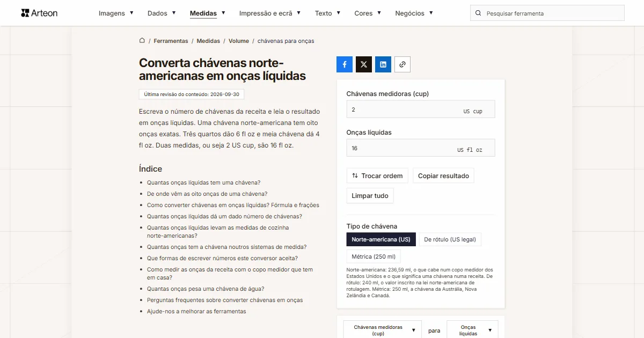Share the page on X
The height and width of the screenshot is (338, 644).
[364, 64]
